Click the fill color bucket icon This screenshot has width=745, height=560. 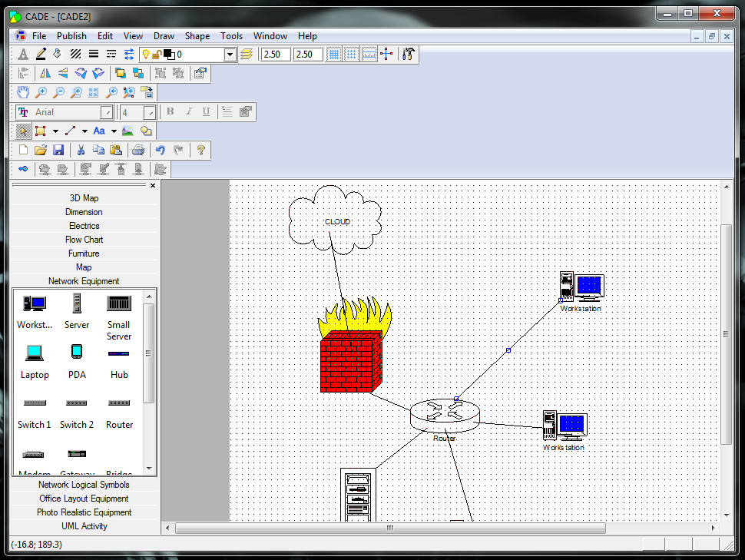tap(58, 55)
